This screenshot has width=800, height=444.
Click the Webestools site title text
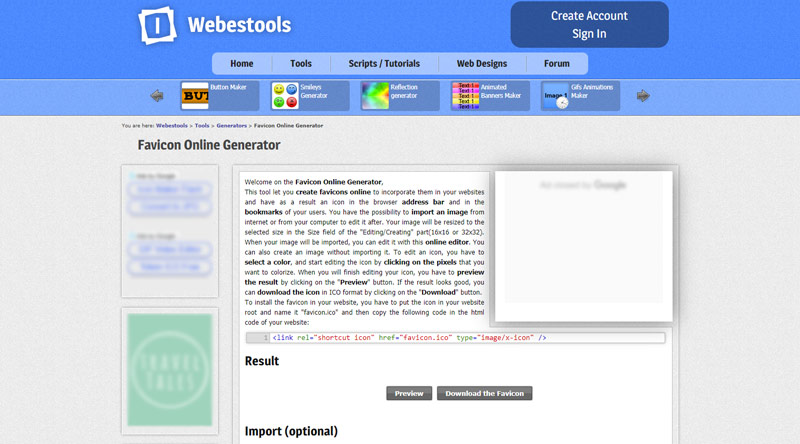(239, 25)
